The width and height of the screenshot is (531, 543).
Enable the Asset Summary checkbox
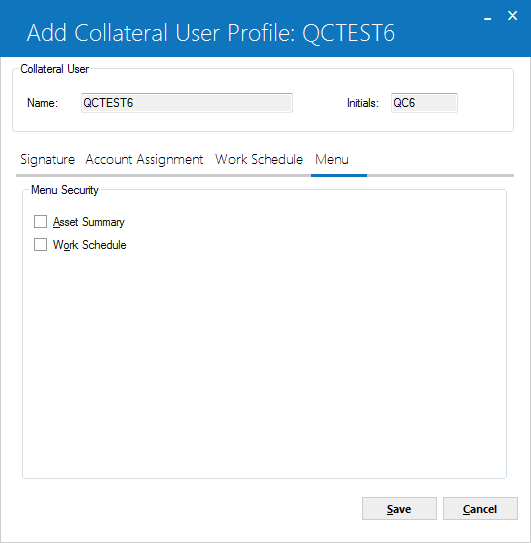point(40,222)
